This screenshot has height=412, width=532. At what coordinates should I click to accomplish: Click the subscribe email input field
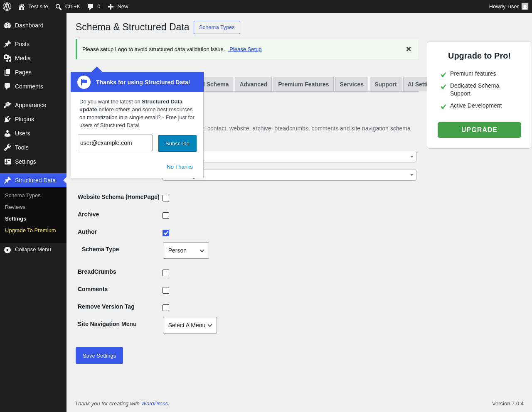coord(115,143)
